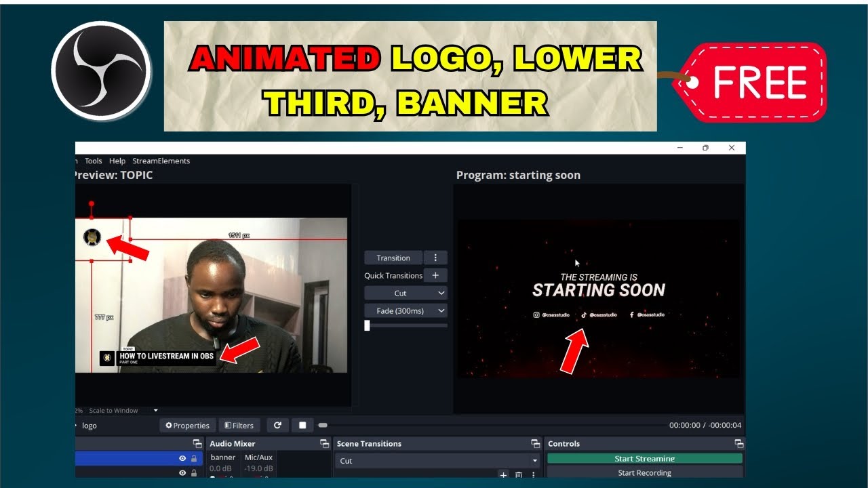Open the Help menu

click(117, 161)
